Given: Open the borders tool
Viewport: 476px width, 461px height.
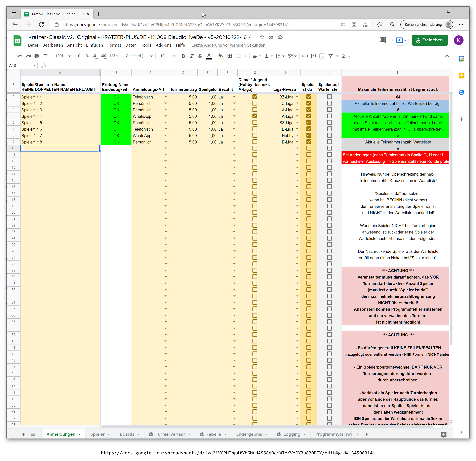Looking at the screenshot, I should pyautogui.click(x=230, y=56).
